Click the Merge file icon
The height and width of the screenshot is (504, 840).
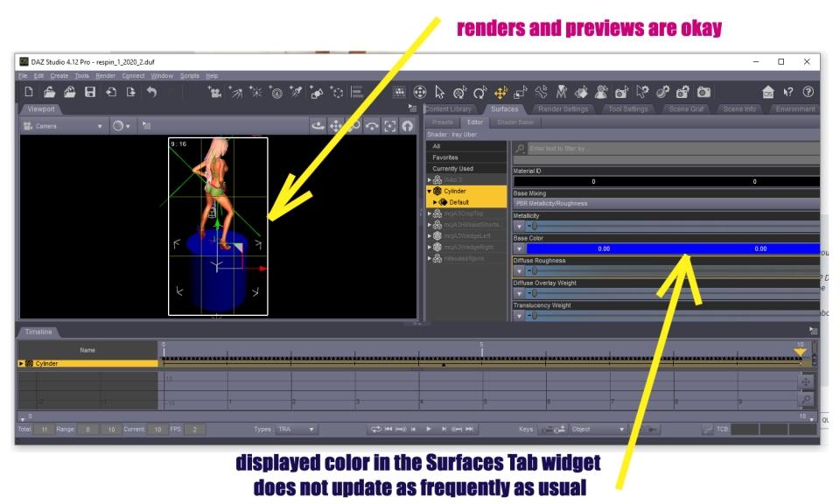click(x=70, y=92)
